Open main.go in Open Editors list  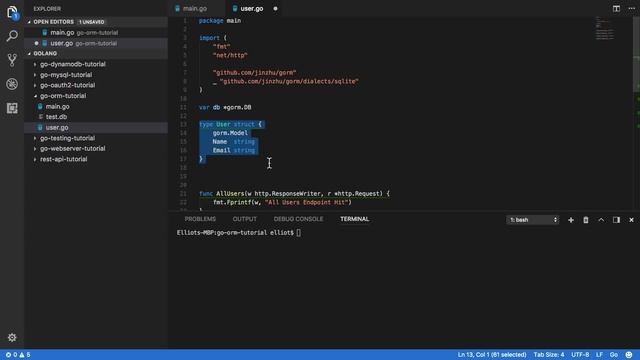pyautogui.click(x=96, y=33)
